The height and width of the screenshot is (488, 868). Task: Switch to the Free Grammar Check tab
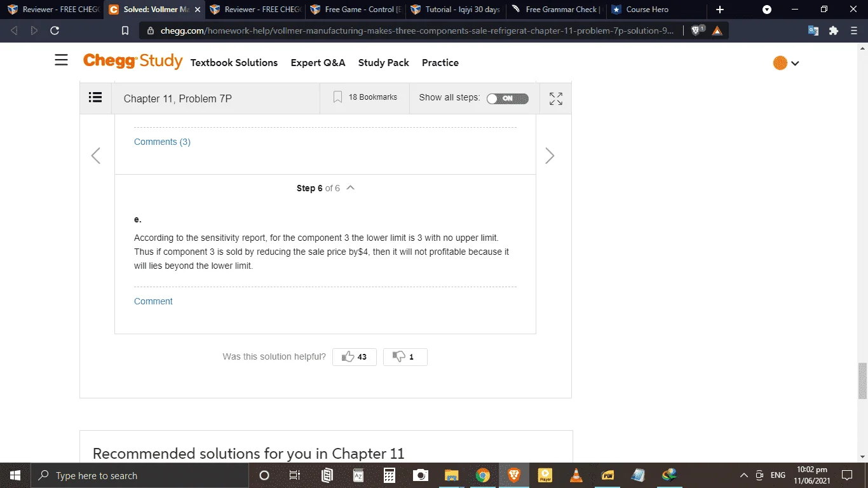(555, 10)
